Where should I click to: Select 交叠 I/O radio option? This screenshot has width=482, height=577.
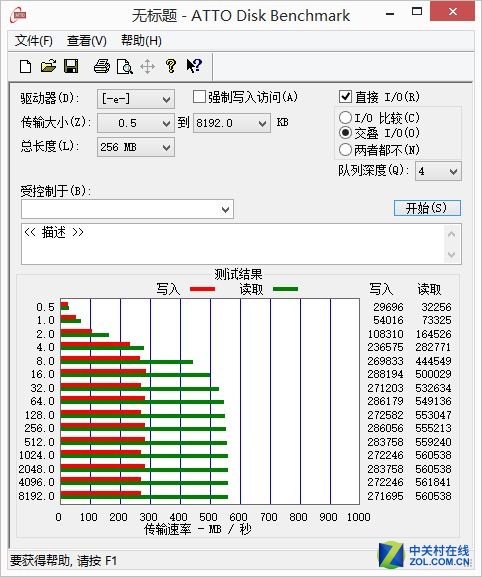click(345, 132)
